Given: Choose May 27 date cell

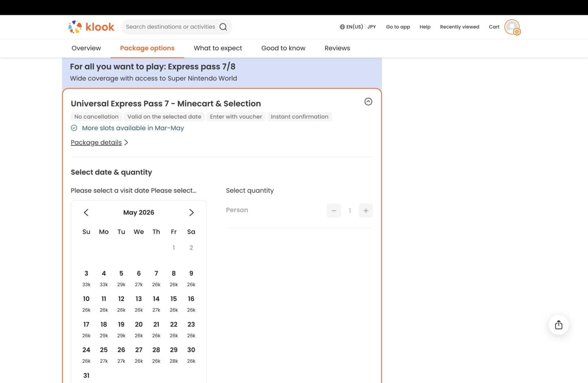Looking at the screenshot, I should [139, 355].
